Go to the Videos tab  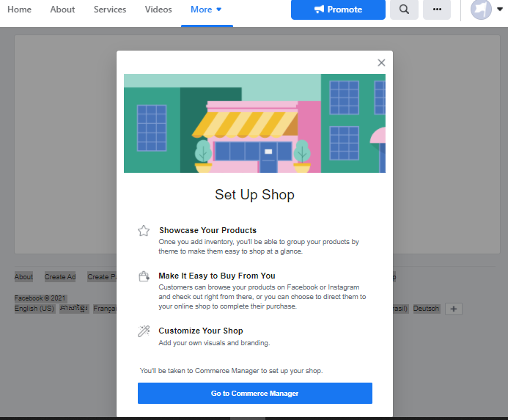click(158, 10)
